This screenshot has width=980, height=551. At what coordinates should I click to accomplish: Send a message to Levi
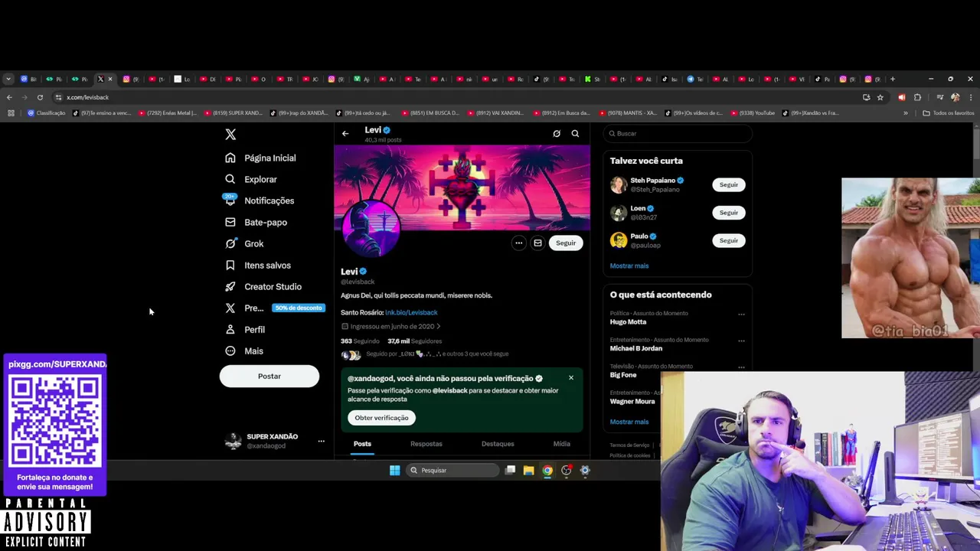537,243
